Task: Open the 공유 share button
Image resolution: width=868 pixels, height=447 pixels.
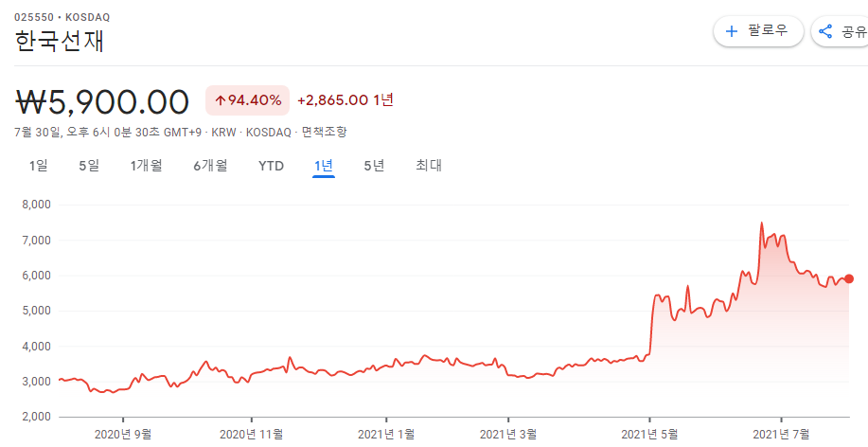Action: (841, 31)
